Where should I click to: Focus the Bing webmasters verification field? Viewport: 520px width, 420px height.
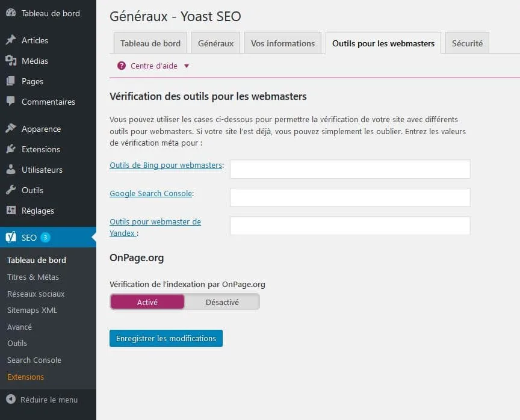(350, 169)
